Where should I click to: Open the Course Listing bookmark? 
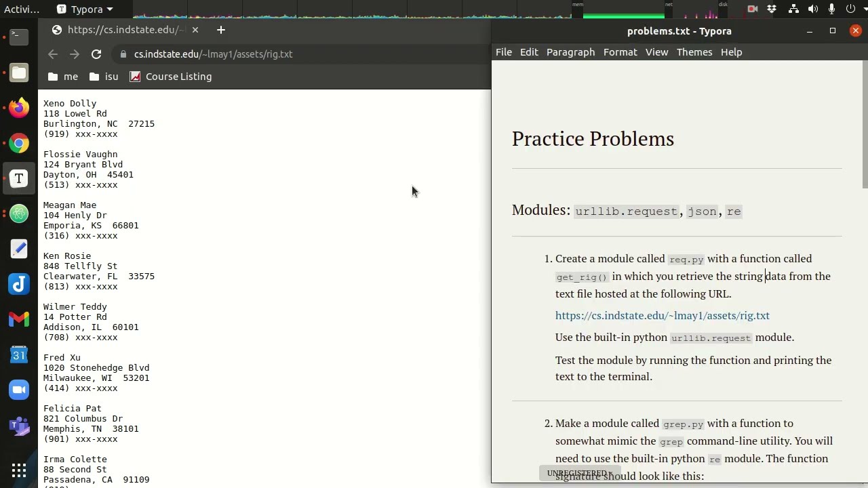171,77
